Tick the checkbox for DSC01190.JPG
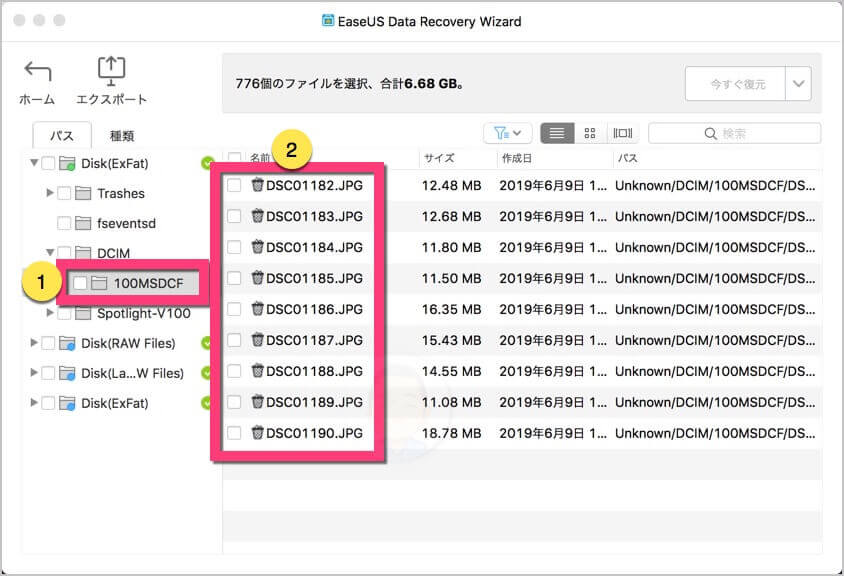Image resolution: width=844 pixels, height=576 pixels. (x=234, y=433)
